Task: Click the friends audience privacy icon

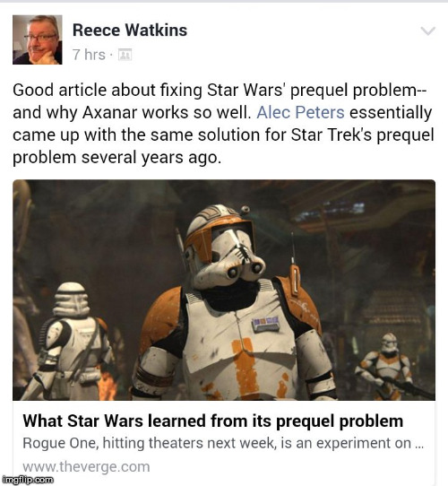Action: click(x=125, y=55)
